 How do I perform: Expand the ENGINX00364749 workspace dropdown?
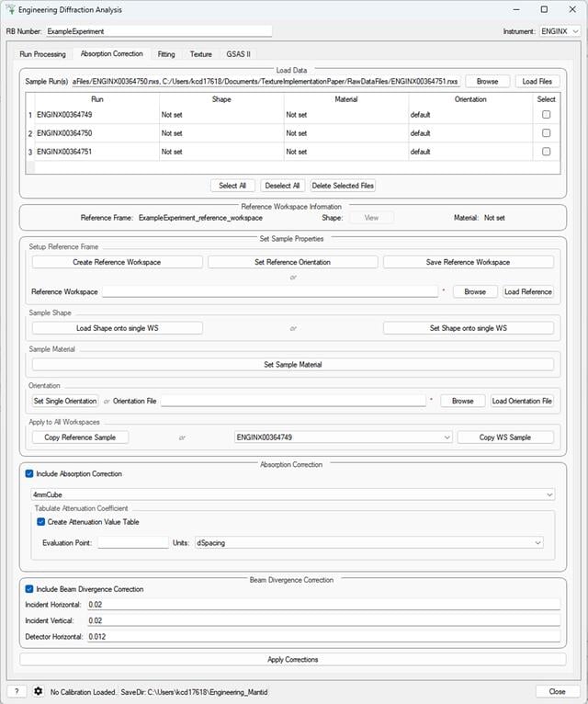tap(343, 437)
